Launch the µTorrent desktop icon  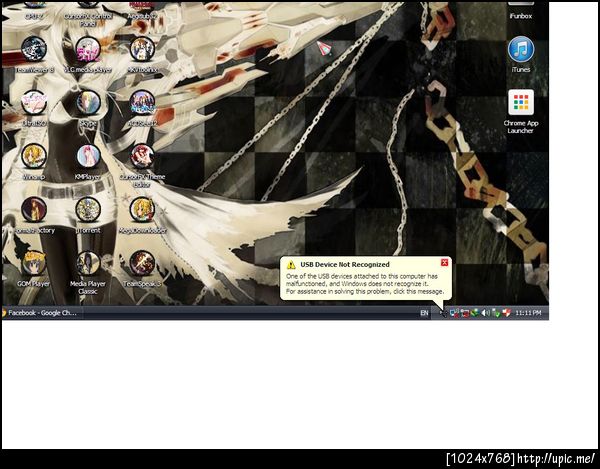[88, 210]
